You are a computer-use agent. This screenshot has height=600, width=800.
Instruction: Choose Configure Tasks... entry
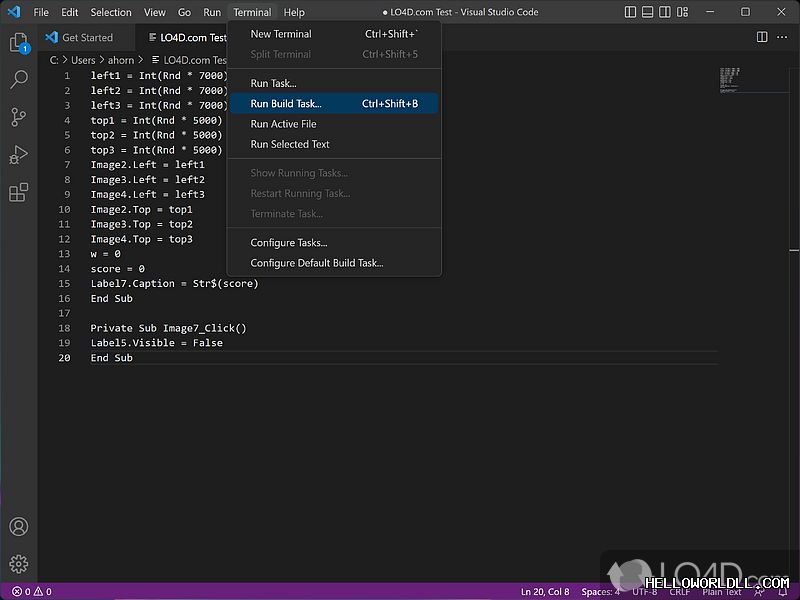click(x=334, y=243)
